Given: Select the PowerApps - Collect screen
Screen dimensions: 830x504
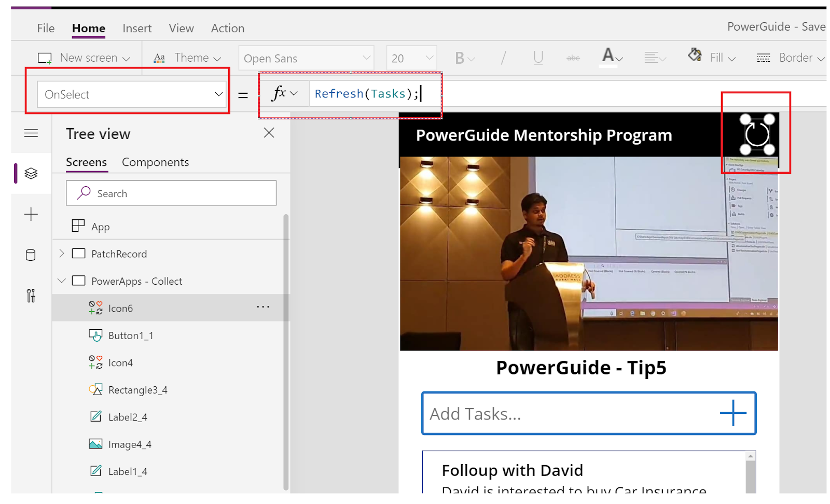Looking at the screenshot, I should tap(137, 281).
